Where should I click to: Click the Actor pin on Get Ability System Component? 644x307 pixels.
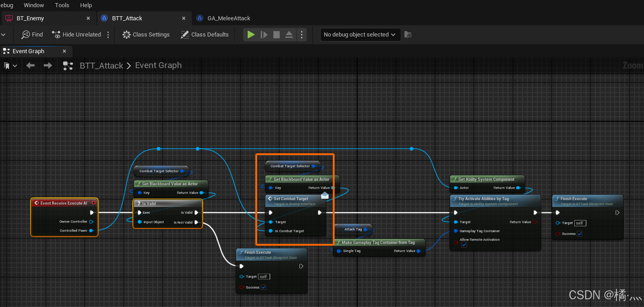pos(455,188)
